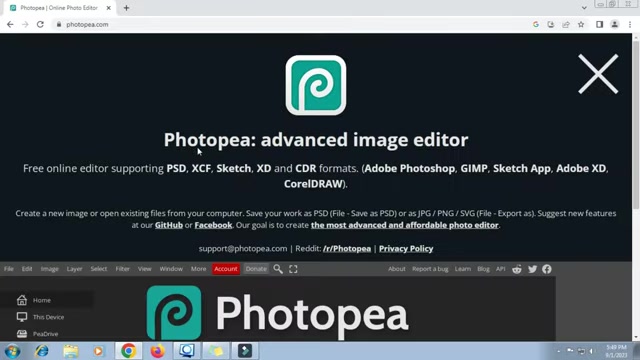The width and height of the screenshot is (640, 360).
Task: Switch to Chrome in the taskbar
Action: point(128,351)
